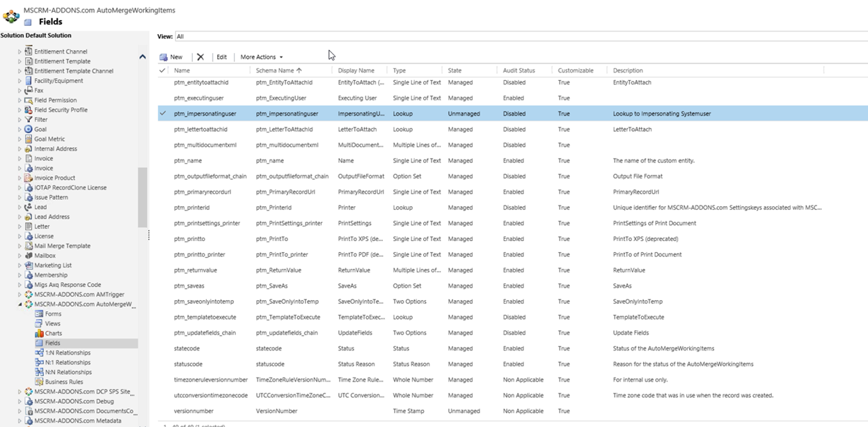
Task: Click the 1:N Relationships icon
Action: coord(39,353)
